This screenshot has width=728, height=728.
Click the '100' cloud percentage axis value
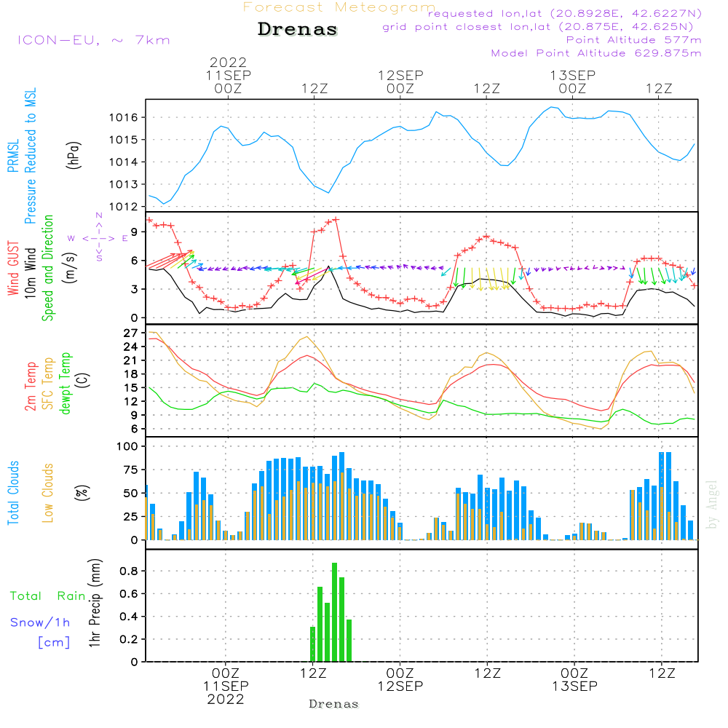click(127, 446)
